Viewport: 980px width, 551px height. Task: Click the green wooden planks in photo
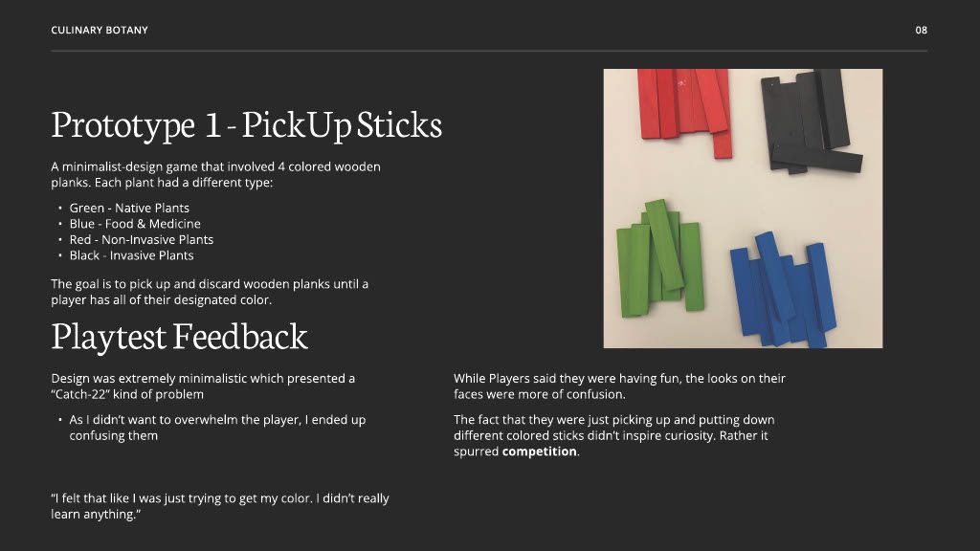click(660, 258)
